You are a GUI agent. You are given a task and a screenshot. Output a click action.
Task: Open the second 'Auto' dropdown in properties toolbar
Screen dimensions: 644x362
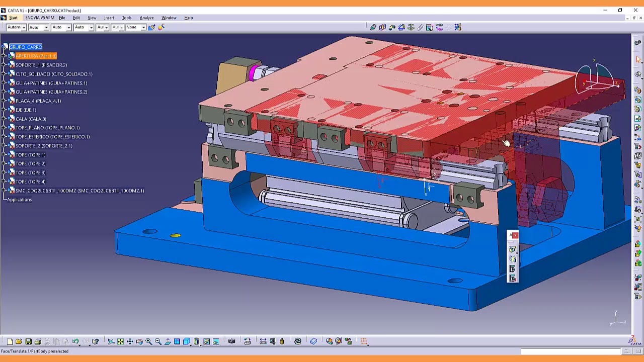[60, 27]
